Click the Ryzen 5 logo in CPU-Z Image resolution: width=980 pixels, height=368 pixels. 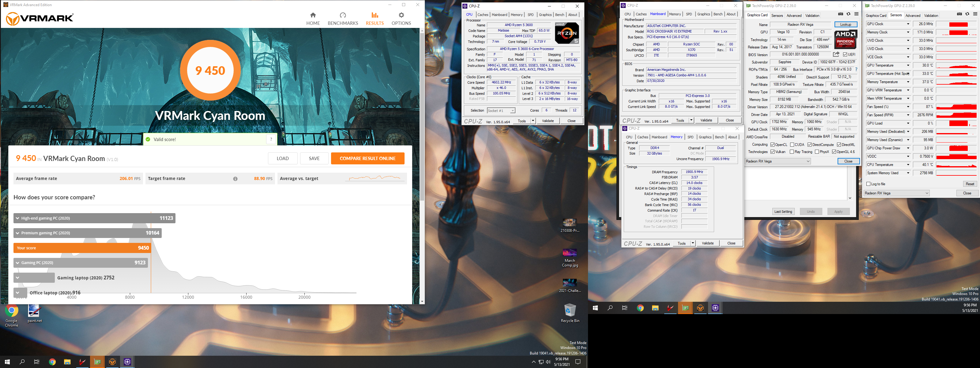coord(567,33)
